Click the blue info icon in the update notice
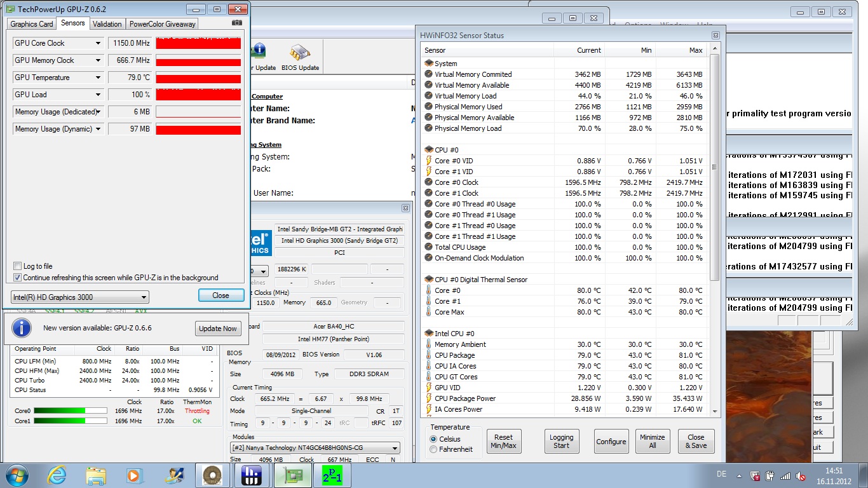 coord(22,328)
